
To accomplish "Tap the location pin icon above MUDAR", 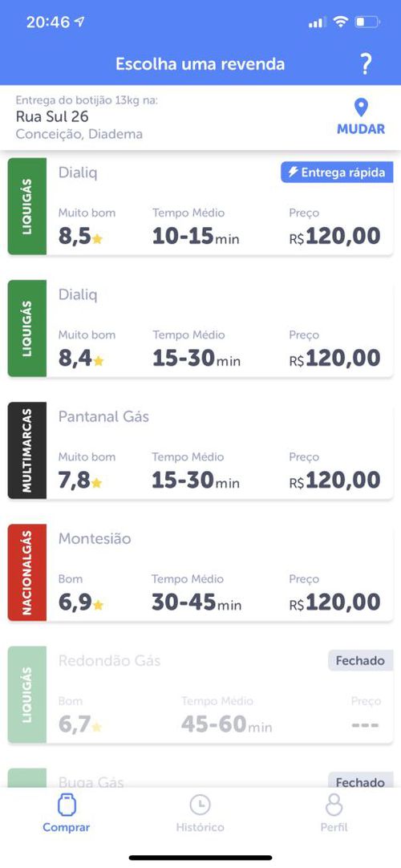I will click(361, 107).
